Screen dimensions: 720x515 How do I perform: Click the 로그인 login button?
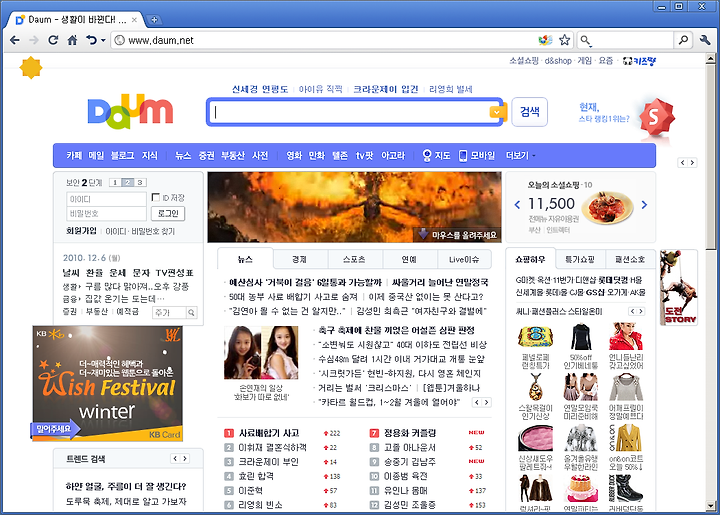168,213
